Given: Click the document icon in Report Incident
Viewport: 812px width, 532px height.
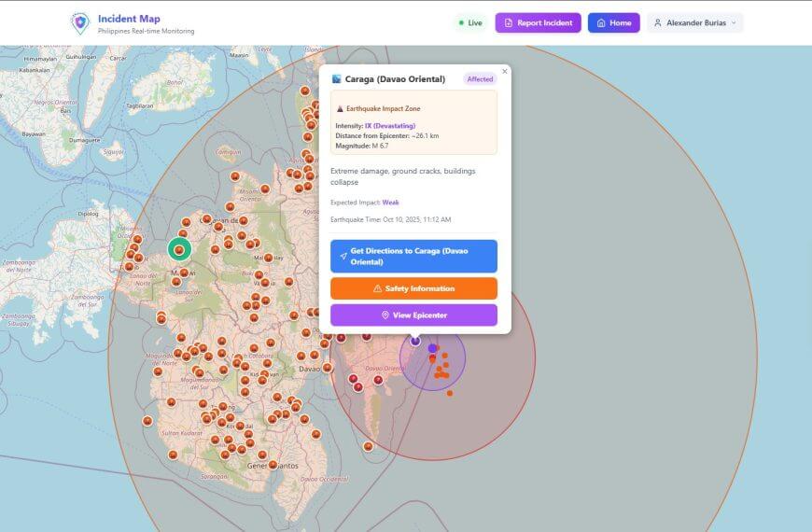Looking at the screenshot, I should [509, 23].
